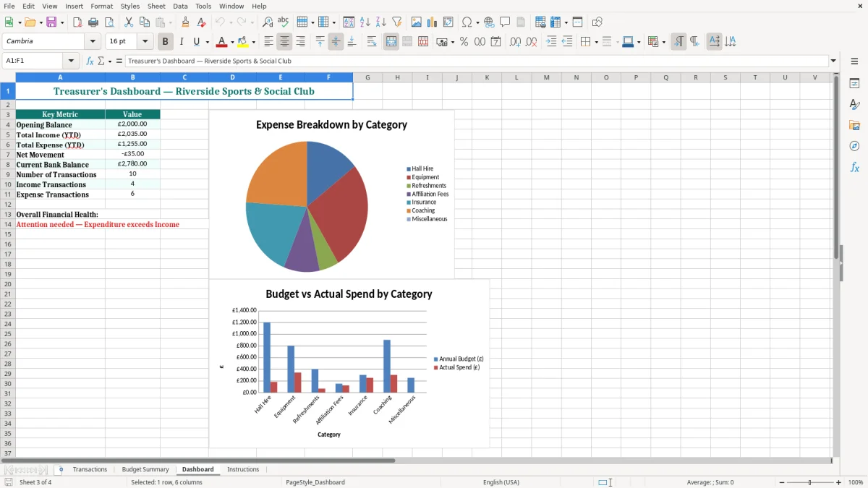Viewport: 868px width, 488px height.
Task: Click the Add Decimal Place icon
Action: (515, 42)
